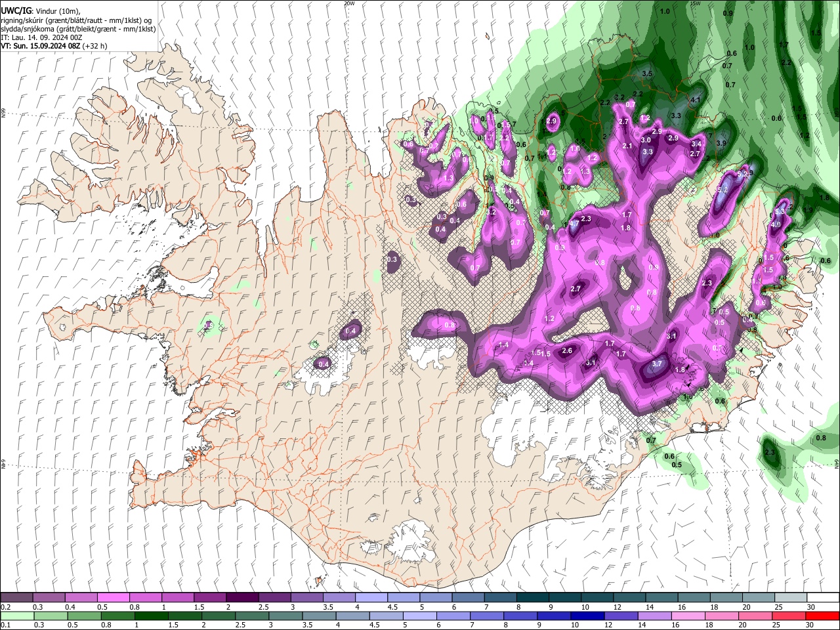This screenshot has height=630, width=840.
Task: Click the '4.7' snowfall value on the map
Action: 574,224
